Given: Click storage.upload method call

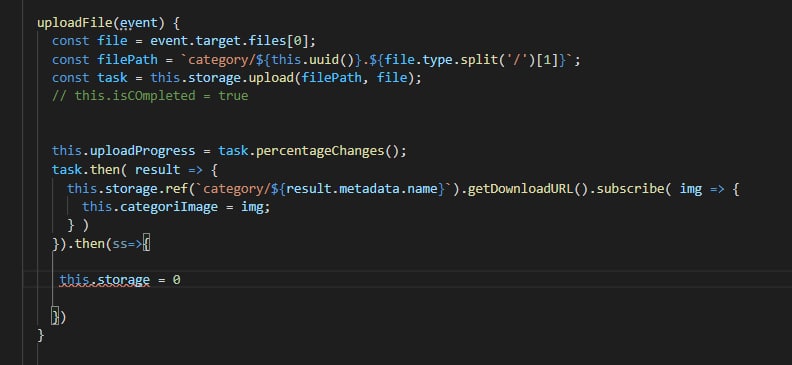Looking at the screenshot, I should (x=240, y=78).
